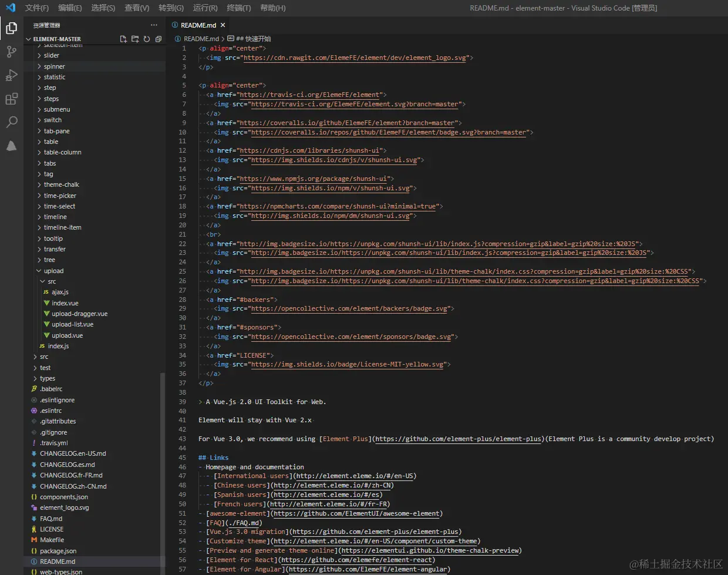The image size is (728, 575).
Task: Open upload-dragger.vue in the file tree
Action: click(79, 314)
